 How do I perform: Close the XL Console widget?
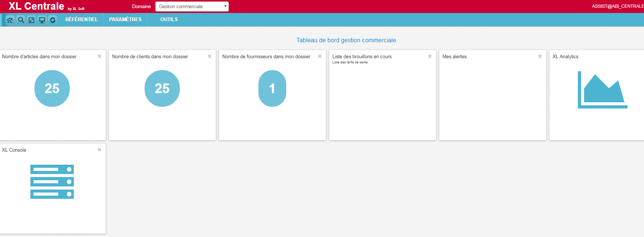pyautogui.click(x=99, y=150)
